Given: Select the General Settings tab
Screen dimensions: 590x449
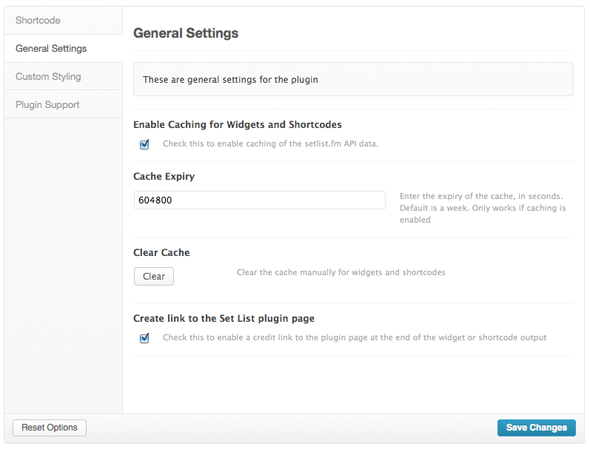Looking at the screenshot, I should point(63,49).
